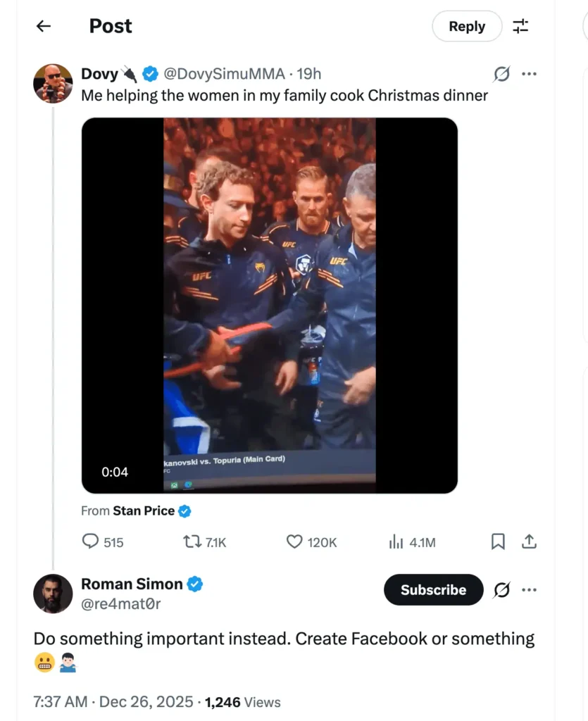Tap the back arrow to leave the post
This screenshot has height=721, width=588.
pyautogui.click(x=43, y=26)
